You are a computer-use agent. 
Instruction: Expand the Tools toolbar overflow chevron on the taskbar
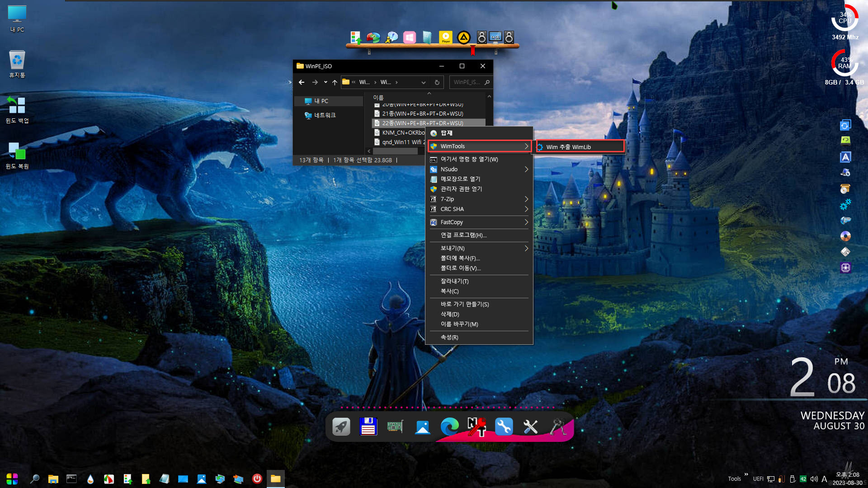746,474
